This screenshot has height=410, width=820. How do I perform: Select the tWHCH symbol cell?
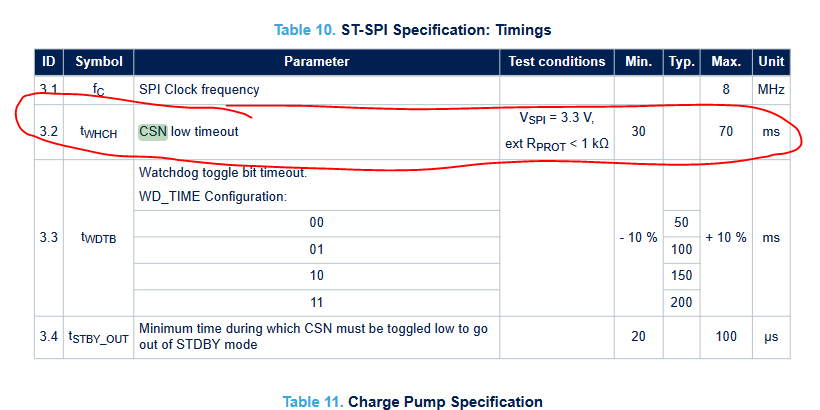click(99, 132)
